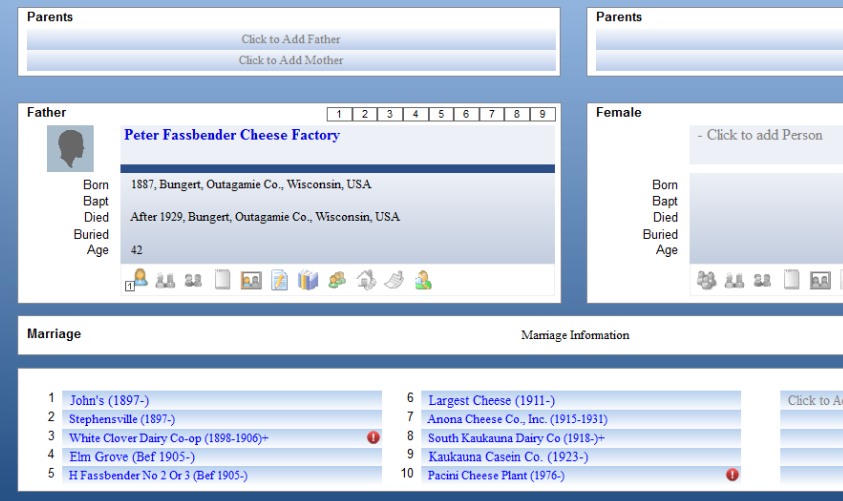The width and height of the screenshot is (843, 501).
Task: Select numbered tab 9 above Father's name
Action: (x=543, y=114)
